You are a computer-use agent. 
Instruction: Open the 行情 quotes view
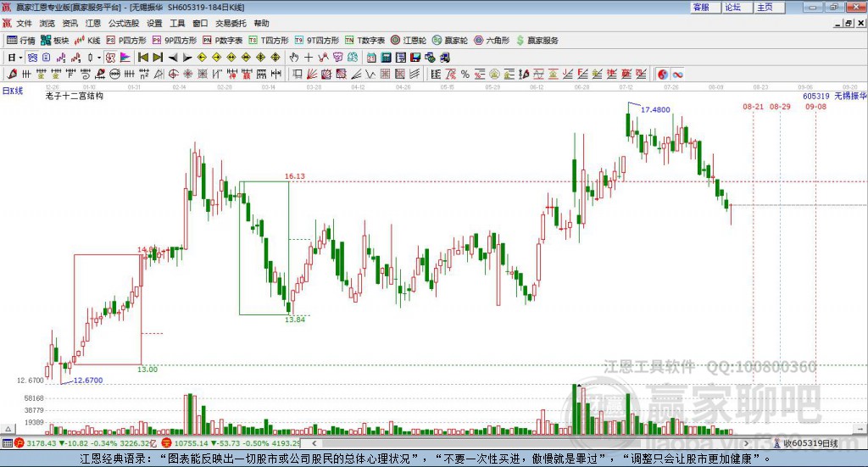(x=21, y=41)
